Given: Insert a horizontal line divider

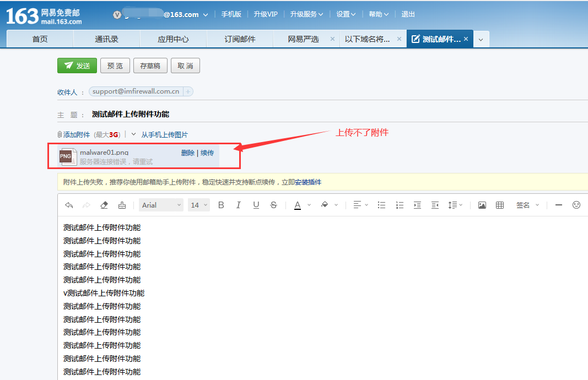Looking at the screenshot, I should (559, 205).
